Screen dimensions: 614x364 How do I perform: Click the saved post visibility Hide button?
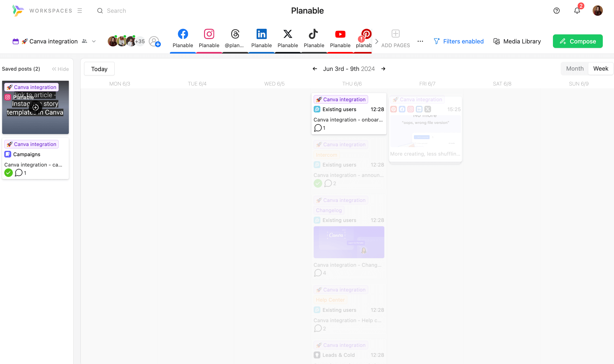tap(60, 69)
